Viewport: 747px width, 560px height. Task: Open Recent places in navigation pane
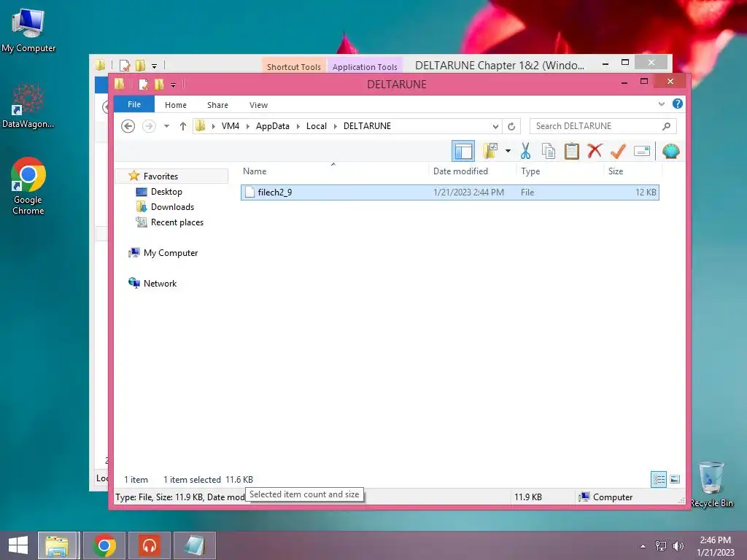click(x=177, y=222)
